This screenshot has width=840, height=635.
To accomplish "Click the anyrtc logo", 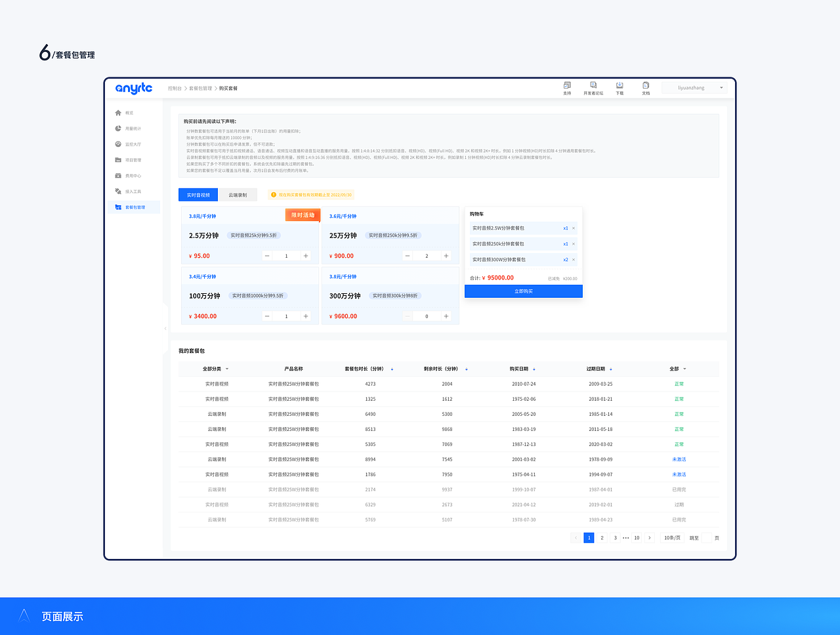I will 134,89.
